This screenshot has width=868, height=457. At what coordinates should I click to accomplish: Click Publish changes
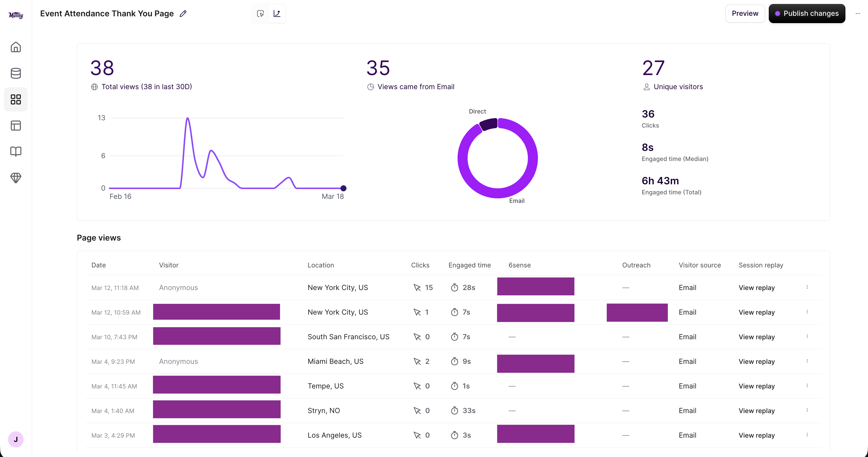point(807,14)
